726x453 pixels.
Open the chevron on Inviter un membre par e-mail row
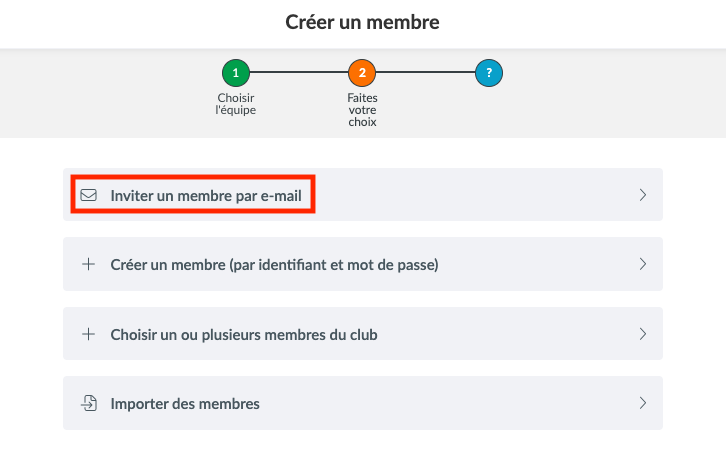[x=643, y=195]
